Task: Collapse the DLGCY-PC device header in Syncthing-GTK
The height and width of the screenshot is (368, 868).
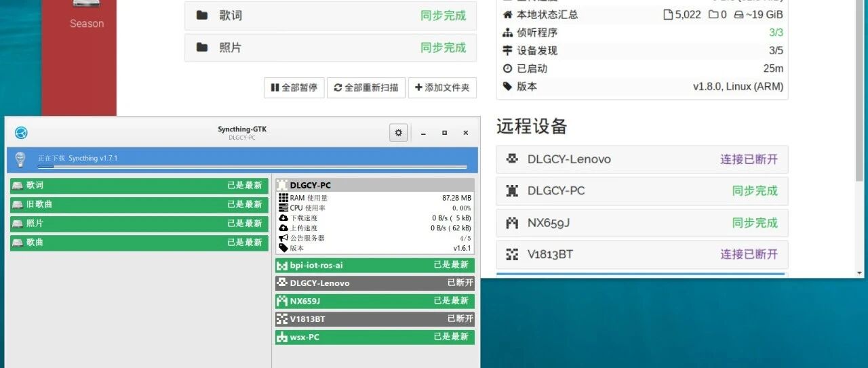Action: pyautogui.click(x=375, y=185)
